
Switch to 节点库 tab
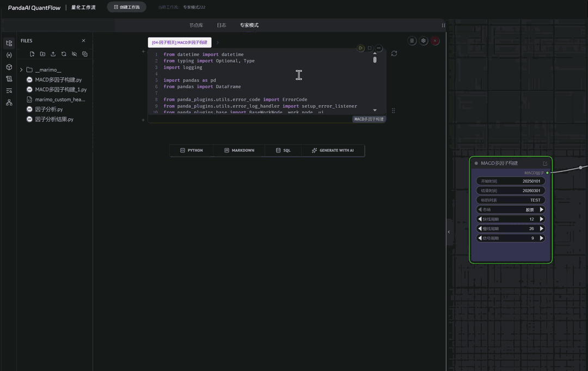[x=196, y=25]
